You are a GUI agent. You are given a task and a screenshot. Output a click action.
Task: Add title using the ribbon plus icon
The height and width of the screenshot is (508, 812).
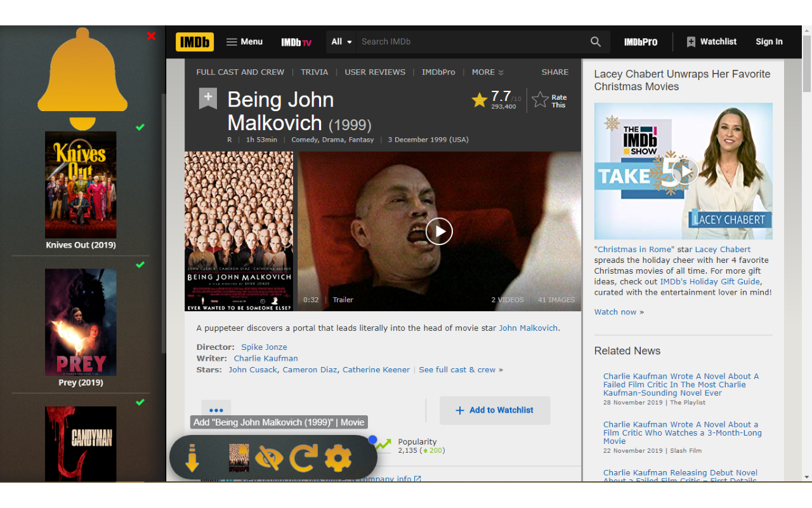point(208,98)
